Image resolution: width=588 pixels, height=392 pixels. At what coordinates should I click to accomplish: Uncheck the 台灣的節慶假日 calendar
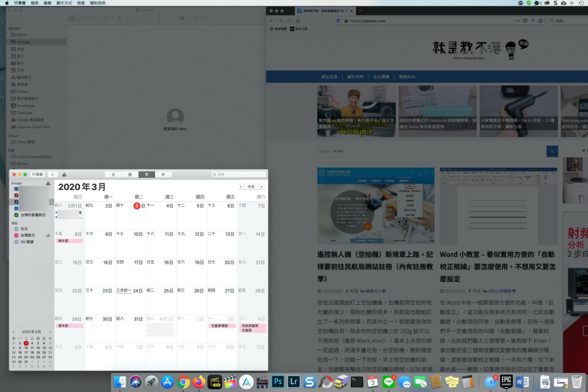(x=16, y=214)
